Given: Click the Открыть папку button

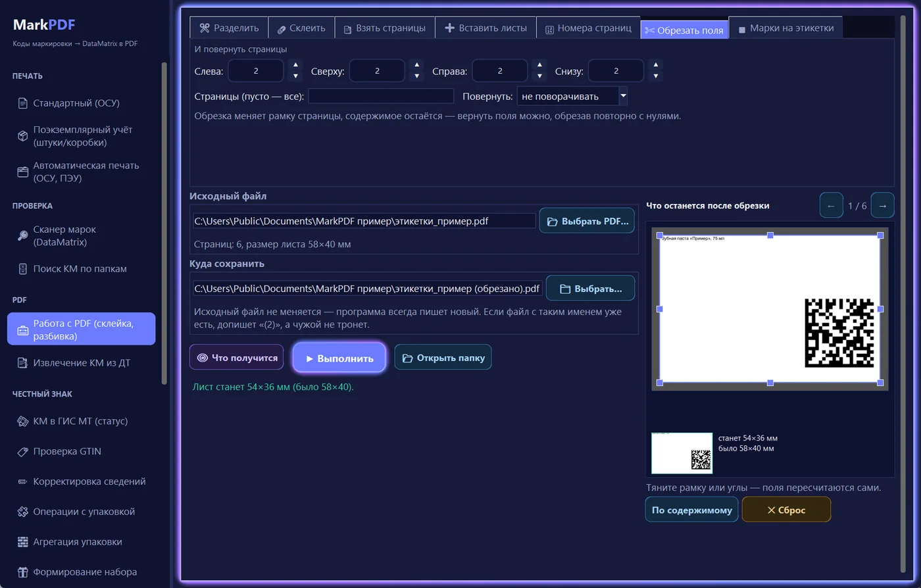Looking at the screenshot, I should (443, 357).
